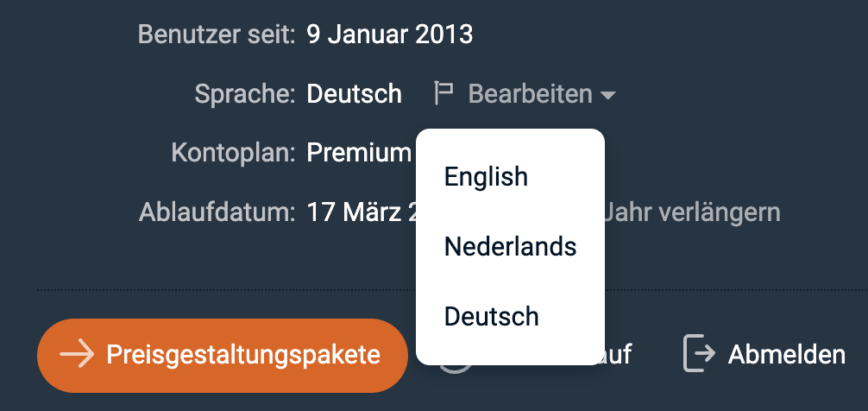Click the '9 Januar 2013' date value

(x=389, y=35)
